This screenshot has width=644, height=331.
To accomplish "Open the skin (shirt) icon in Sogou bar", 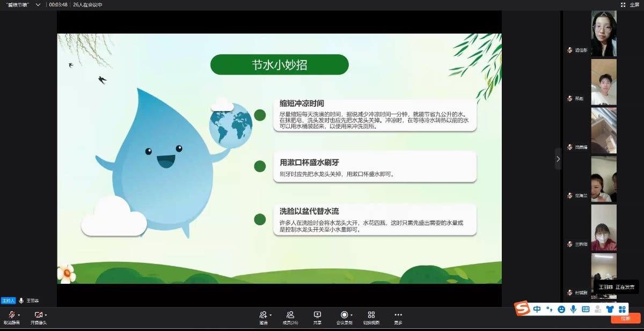I will pyautogui.click(x=610, y=309).
